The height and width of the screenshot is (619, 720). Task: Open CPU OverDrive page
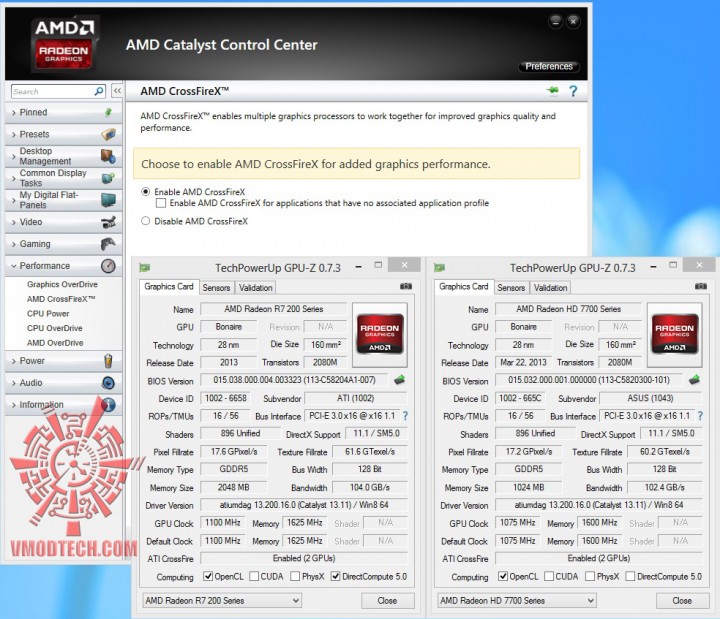[x=55, y=328]
